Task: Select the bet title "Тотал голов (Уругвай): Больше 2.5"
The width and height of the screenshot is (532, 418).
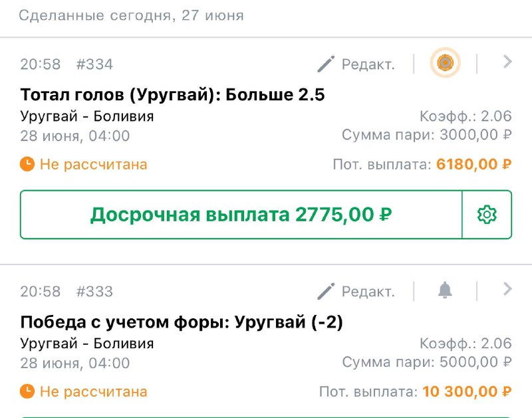Action: click(173, 94)
